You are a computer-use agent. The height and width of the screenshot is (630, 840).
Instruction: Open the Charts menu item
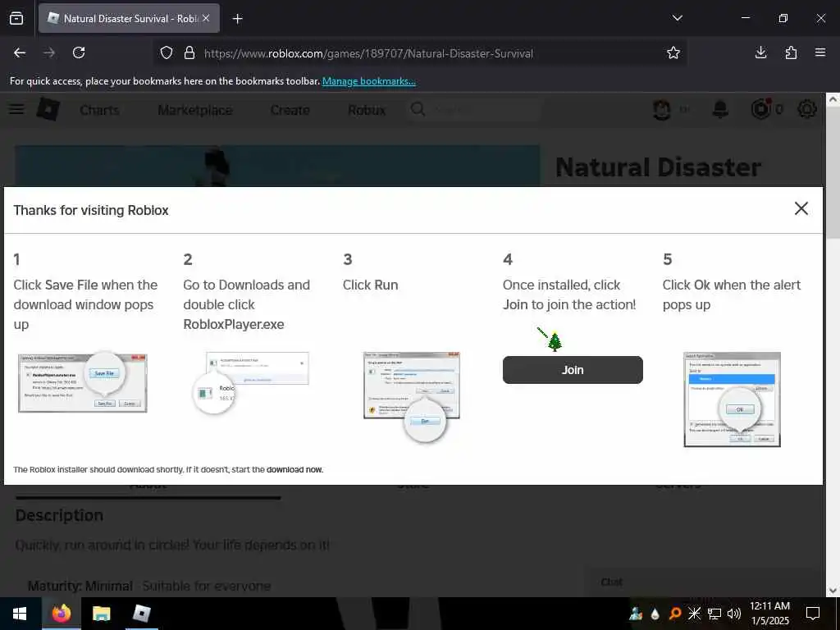[x=99, y=110]
